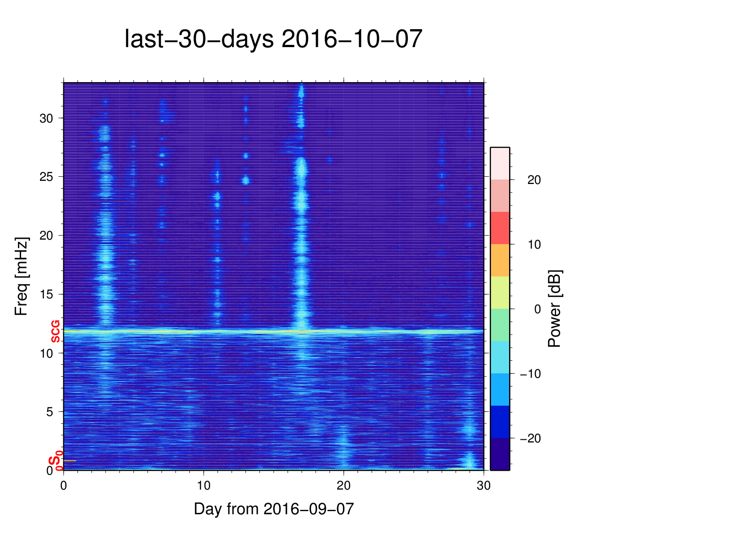Pick the topmost pale pink colorbar swatch
Image resolution: width=756 pixels, height=534 pixels.
(500, 163)
